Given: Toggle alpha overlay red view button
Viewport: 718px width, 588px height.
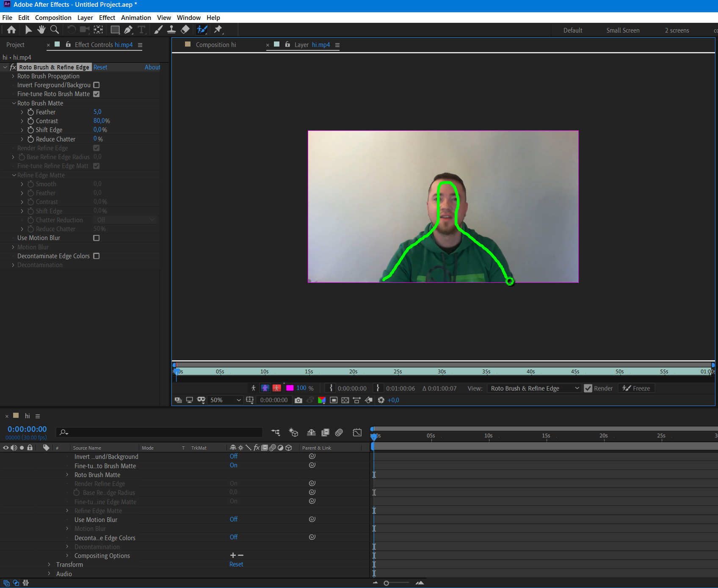Looking at the screenshot, I should (277, 388).
